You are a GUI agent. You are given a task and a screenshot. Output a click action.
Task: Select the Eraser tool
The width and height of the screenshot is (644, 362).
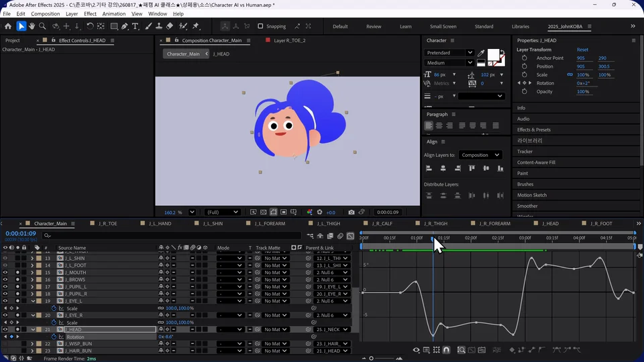coord(170,26)
